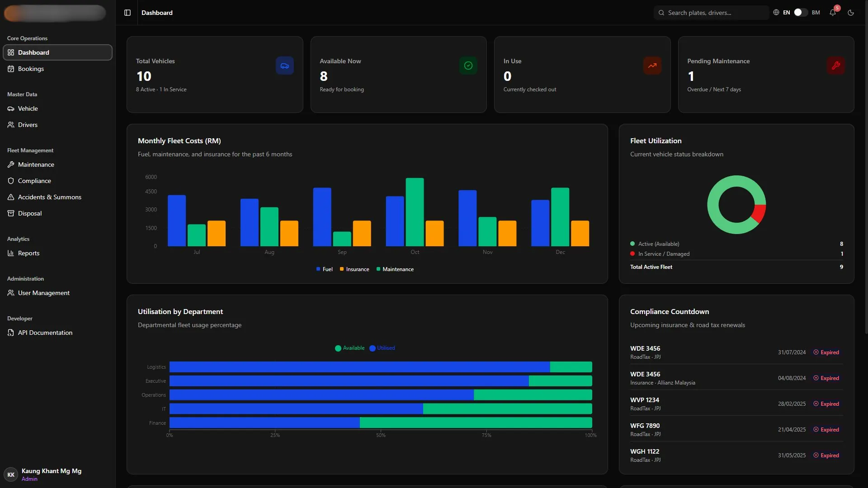Open the Maintenance section
868x488 pixels.
[57, 164]
